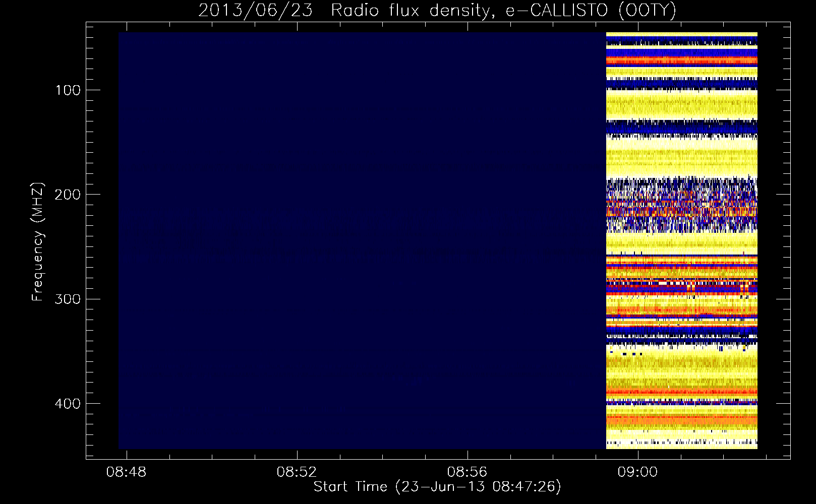Click the dark blue quiet spectrogram region
Screen dimensions: 816x504
coord(362,240)
